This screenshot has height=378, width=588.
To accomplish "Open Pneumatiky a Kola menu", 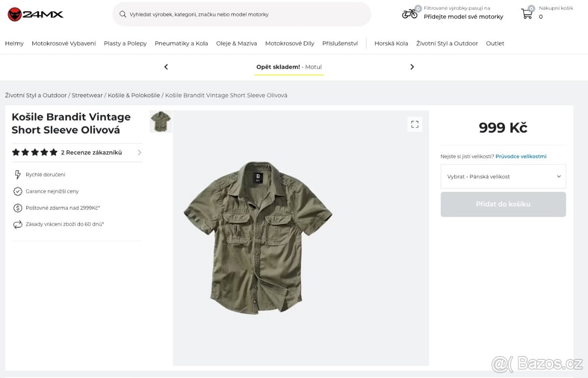I will (181, 44).
